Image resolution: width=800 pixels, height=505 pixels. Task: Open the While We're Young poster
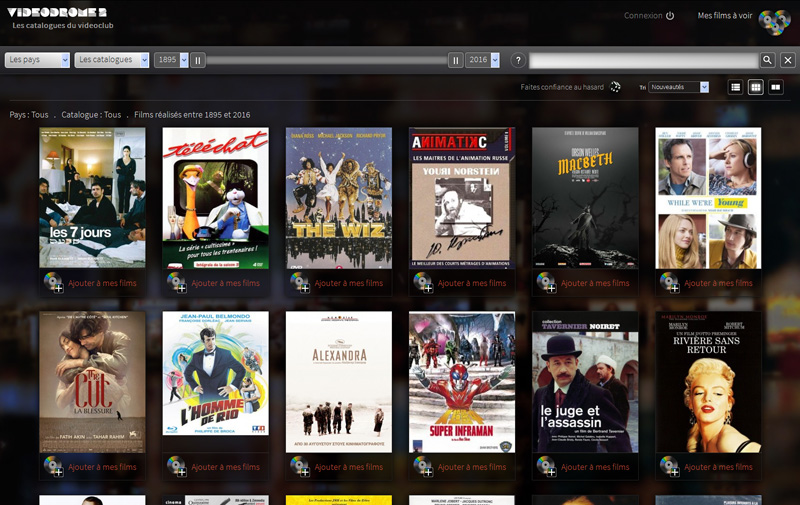pyautogui.click(x=708, y=198)
